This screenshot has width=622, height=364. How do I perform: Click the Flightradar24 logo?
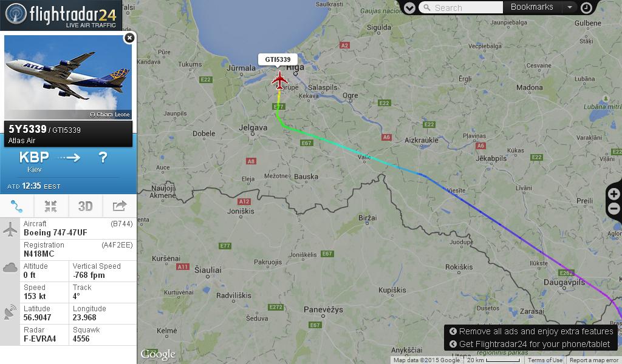point(61,15)
